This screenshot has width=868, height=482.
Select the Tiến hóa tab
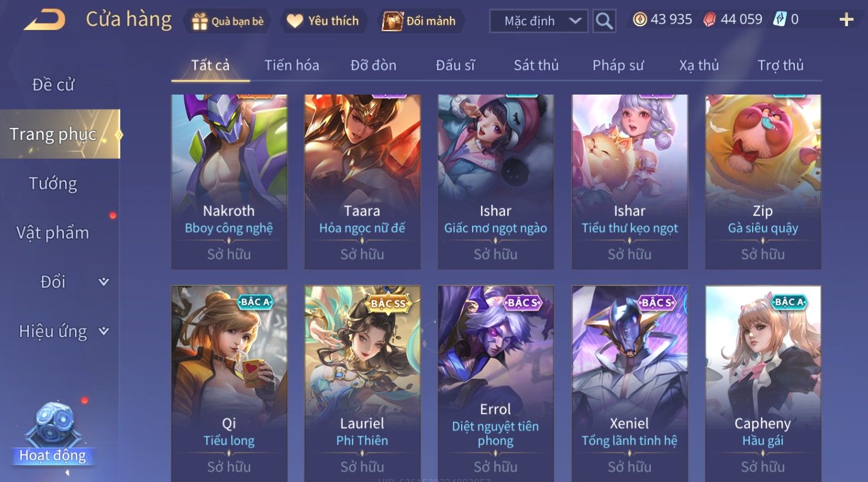292,65
